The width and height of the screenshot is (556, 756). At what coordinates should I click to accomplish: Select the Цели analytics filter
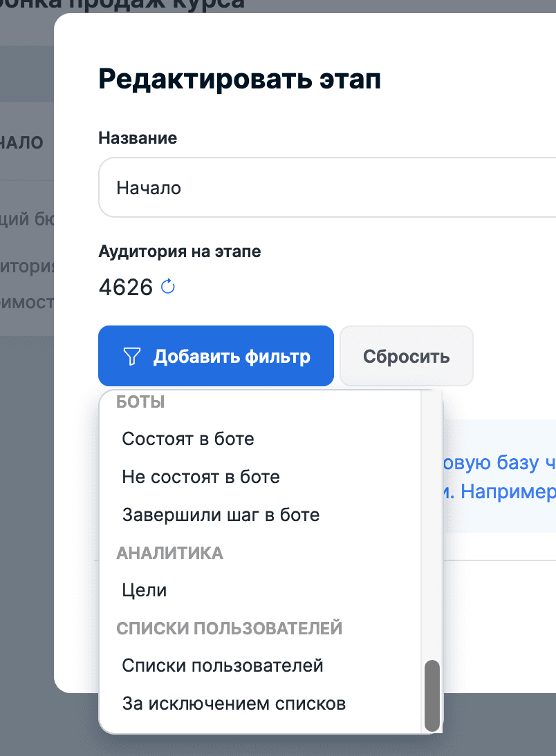(145, 590)
